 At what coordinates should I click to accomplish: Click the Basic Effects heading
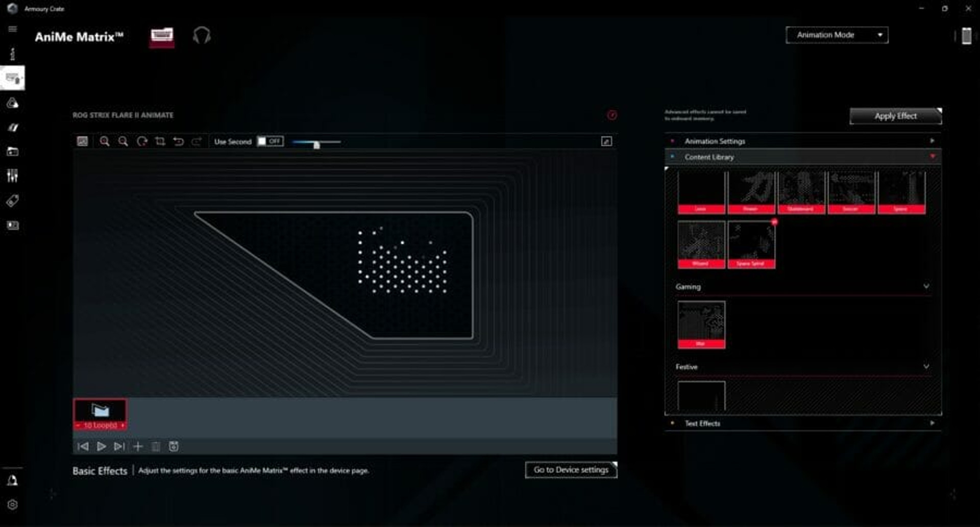tap(100, 471)
